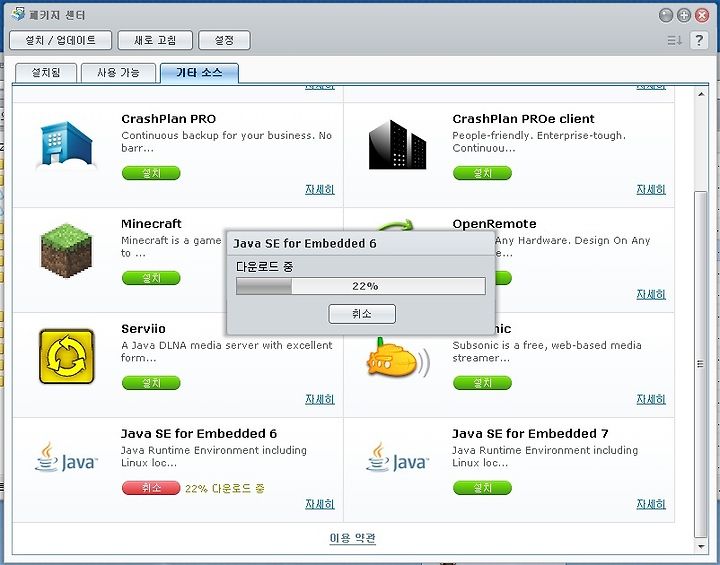Click the Java SE for Embedded 7 title
The height and width of the screenshot is (565, 720).
pyautogui.click(x=530, y=434)
